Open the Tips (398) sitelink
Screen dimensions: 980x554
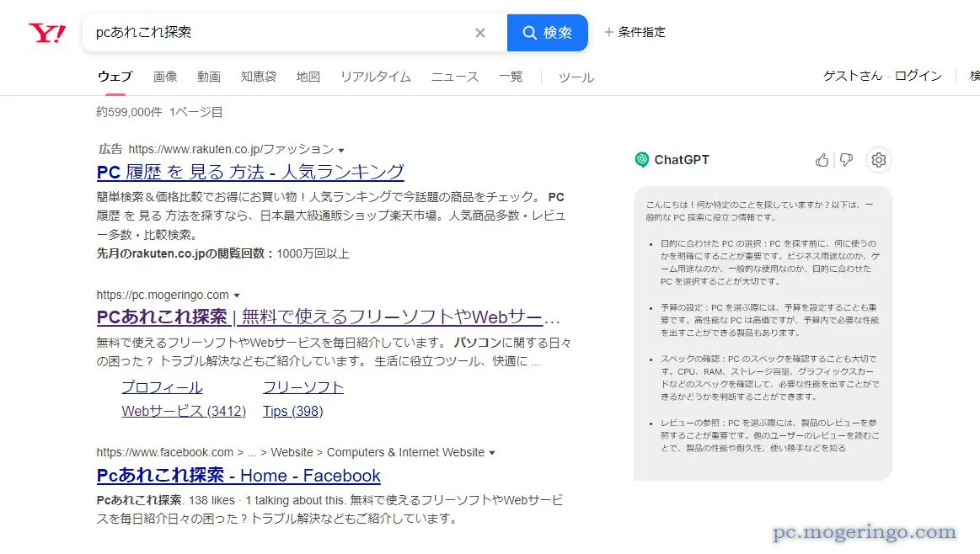pos(292,411)
